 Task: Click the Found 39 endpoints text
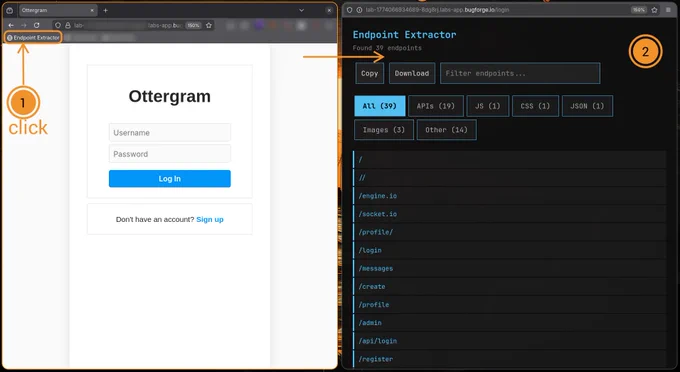[x=387, y=48]
